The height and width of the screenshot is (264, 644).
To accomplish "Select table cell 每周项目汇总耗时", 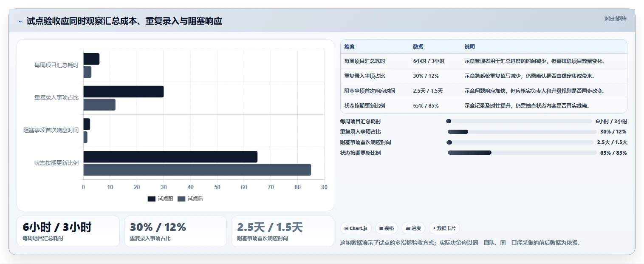I will tap(364, 61).
